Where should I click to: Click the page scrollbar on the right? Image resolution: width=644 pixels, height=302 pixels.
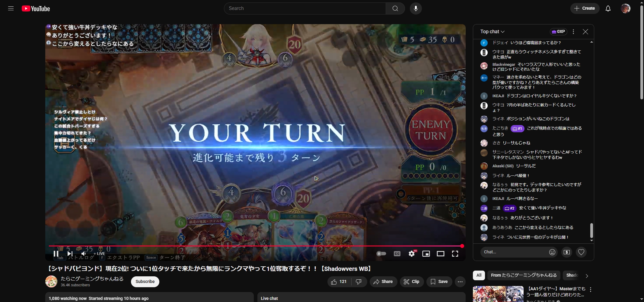[x=642, y=53]
